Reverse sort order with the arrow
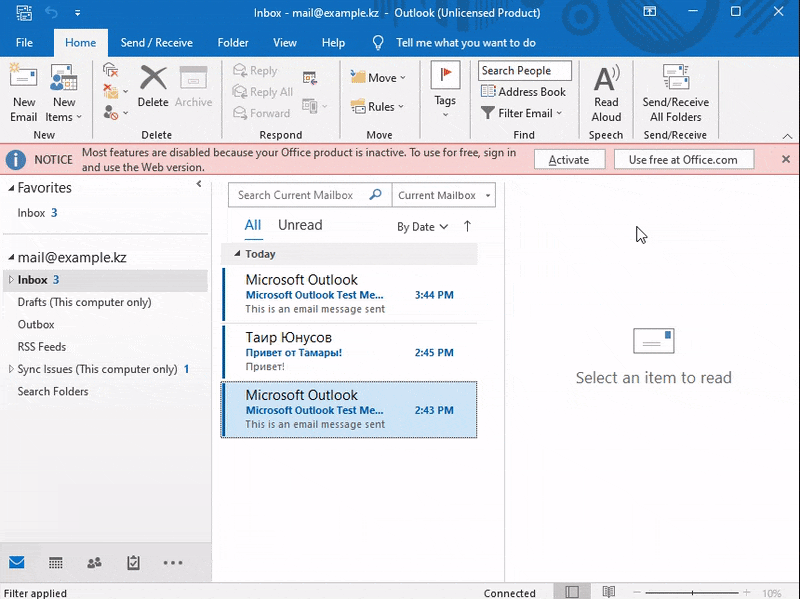 pyautogui.click(x=467, y=226)
